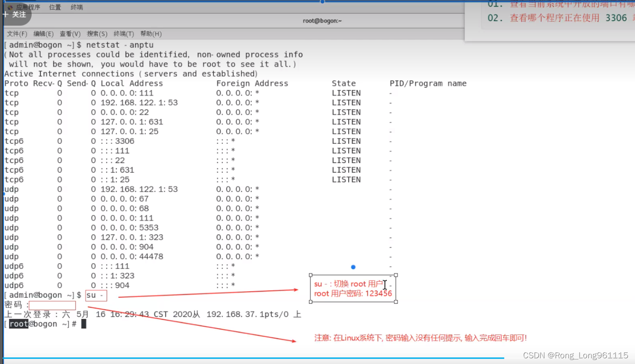The width and height of the screenshot is (635, 364).
Task: Click the note line 02 mentioning 3306
Action: pos(561,18)
